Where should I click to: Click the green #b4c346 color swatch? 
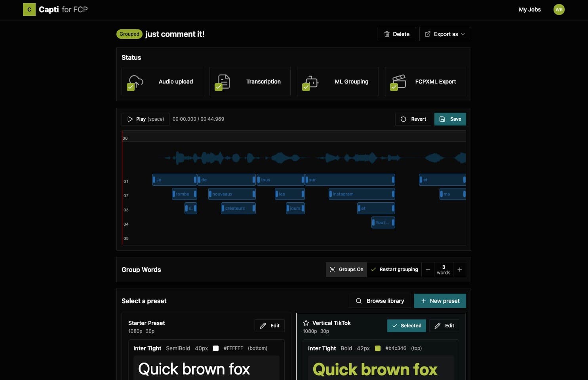coord(377,348)
